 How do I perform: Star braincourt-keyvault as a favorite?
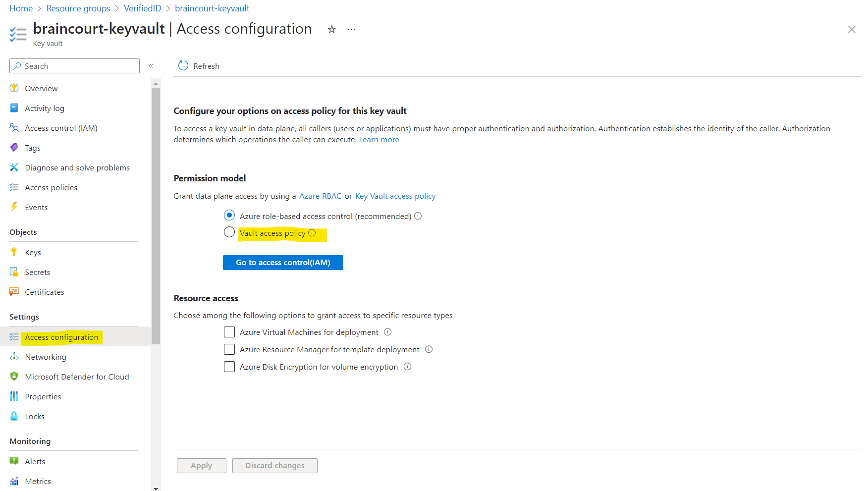(331, 29)
